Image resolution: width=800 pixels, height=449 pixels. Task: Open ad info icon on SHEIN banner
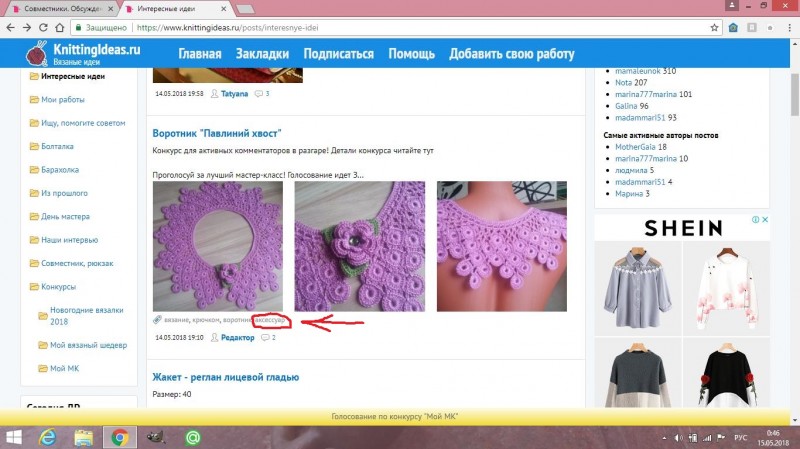[756, 219]
